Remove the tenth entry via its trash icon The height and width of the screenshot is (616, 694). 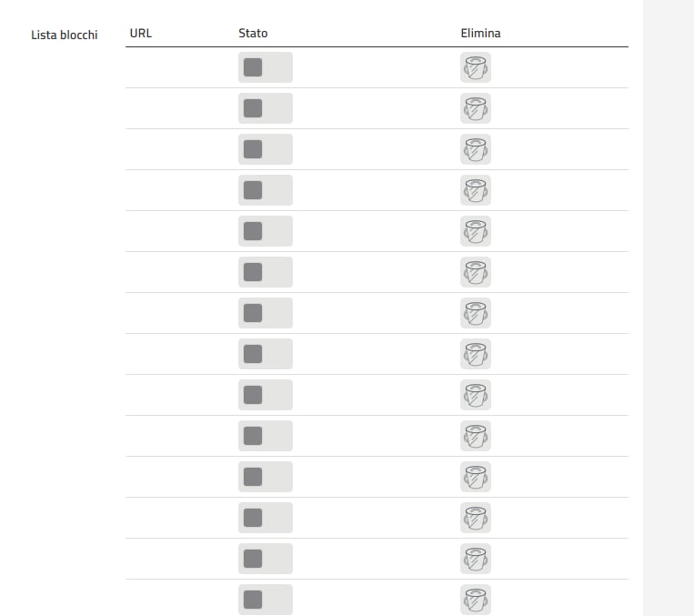click(x=476, y=436)
